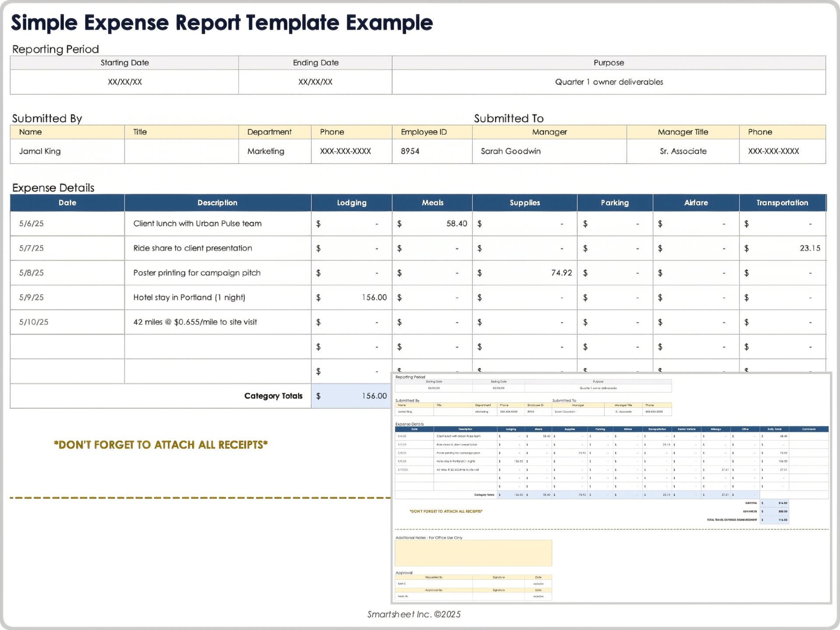Click the Smartsheet Inc. ©2025 footer text
Viewport: 840px width, 630px height.
[413, 614]
